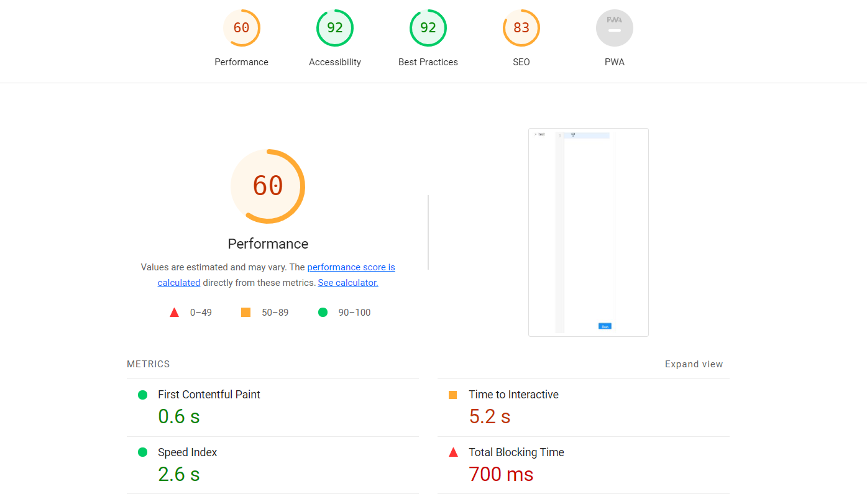Viewport: 867px width, 504px height.
Task: Open the Best Practices score gauge (92)
Action: (x=428, y=28)
